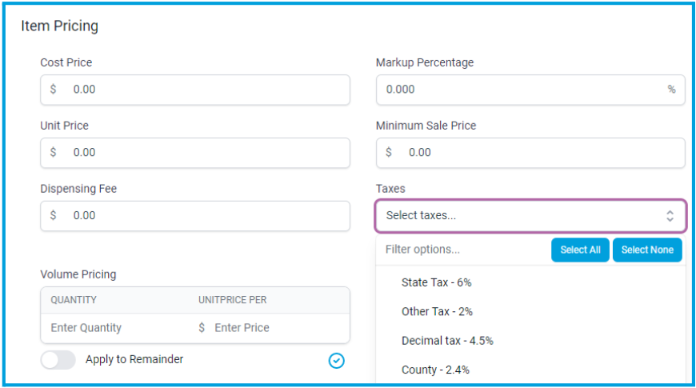Toggle the Apply to Remainder switch
696x388 pixels.
[x=58, y=360]
